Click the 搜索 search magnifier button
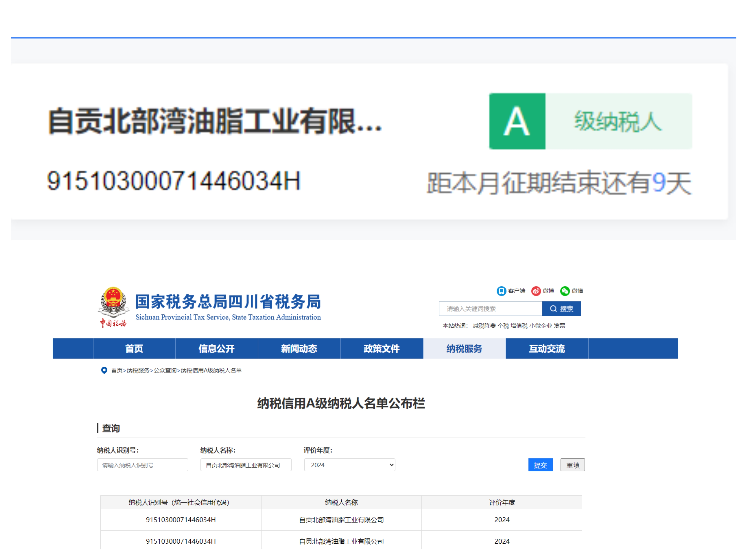The width and height of the screenshot is (747, 560). click(x=561, y=308)
